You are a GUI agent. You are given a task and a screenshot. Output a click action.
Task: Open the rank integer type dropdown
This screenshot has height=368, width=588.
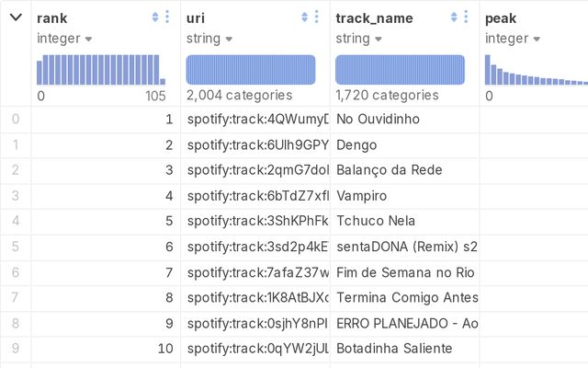tap(88, 39)
